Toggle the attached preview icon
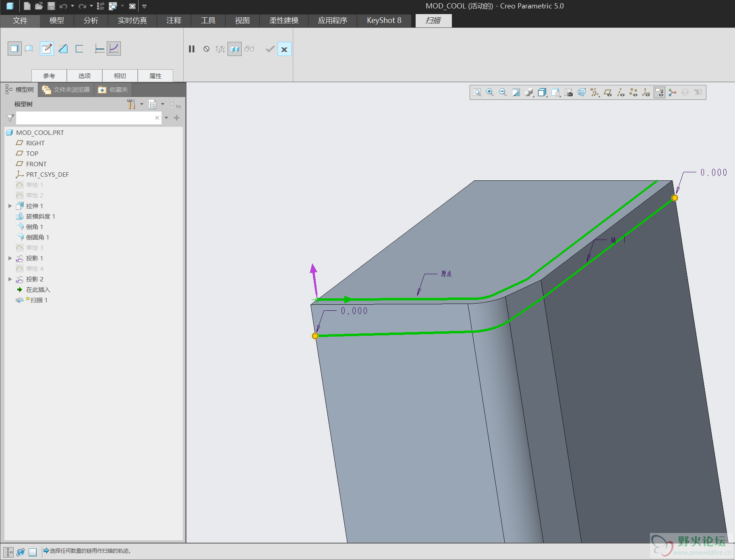Image resolution: width=735 pixels, height=560 pixels. coord(234,49)
